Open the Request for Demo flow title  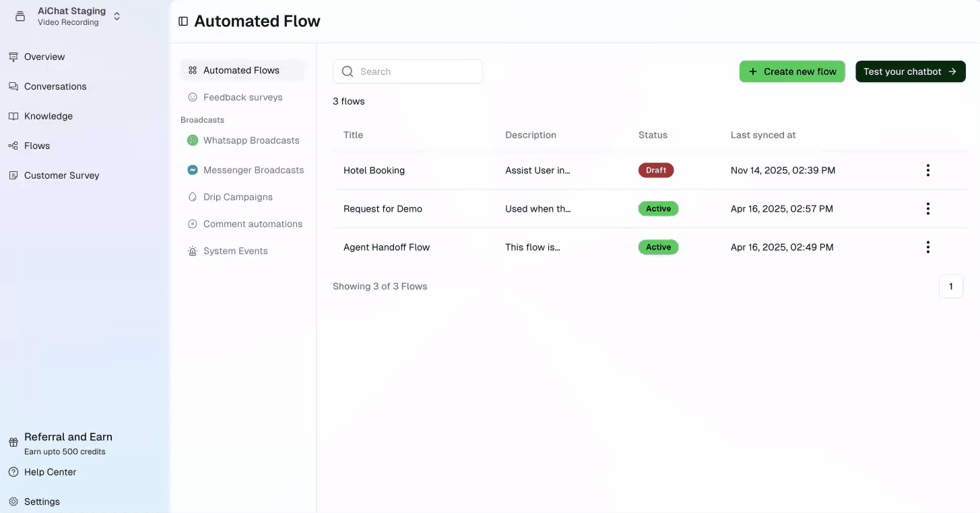[x=383, y=209]
